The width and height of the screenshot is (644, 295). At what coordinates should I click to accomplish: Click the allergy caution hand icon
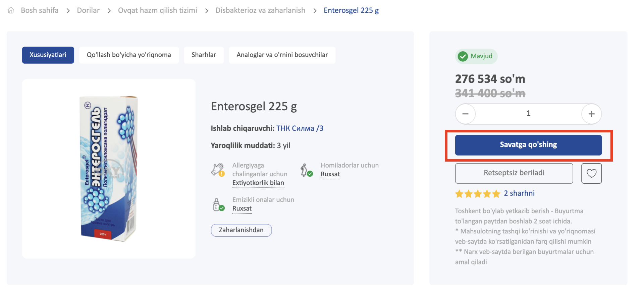218,170
